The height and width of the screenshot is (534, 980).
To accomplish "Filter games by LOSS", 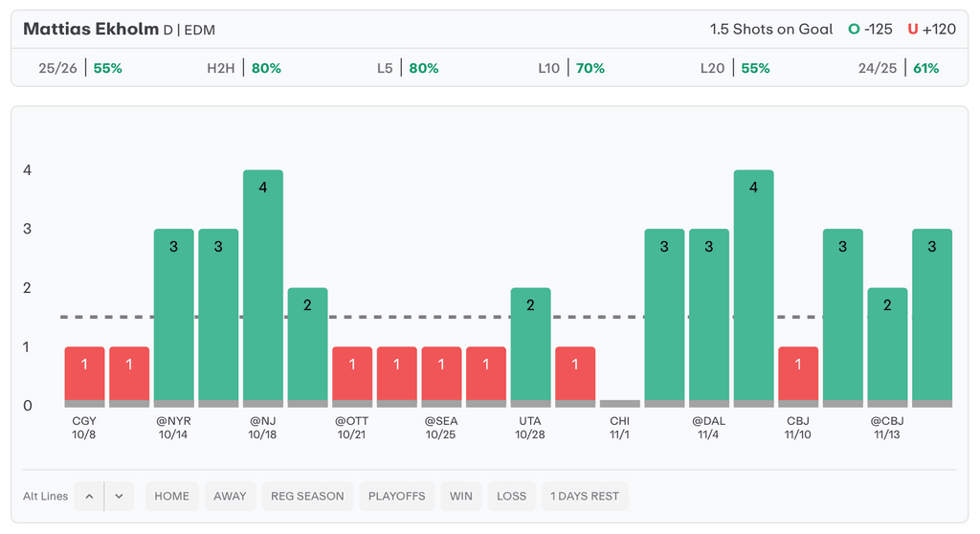I will [511, 496].
